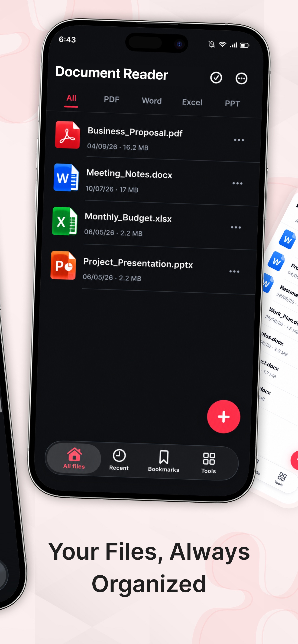The image size is (298, 644).
Task: Tap the select-all checkmark circle icon
Action: 216,77
